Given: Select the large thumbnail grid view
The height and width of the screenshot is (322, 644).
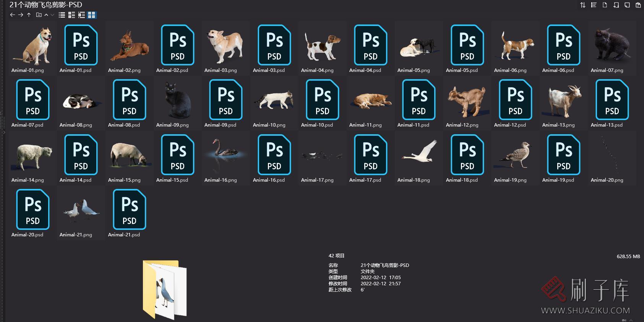Looking at the screenshot, I should point(92,15).
